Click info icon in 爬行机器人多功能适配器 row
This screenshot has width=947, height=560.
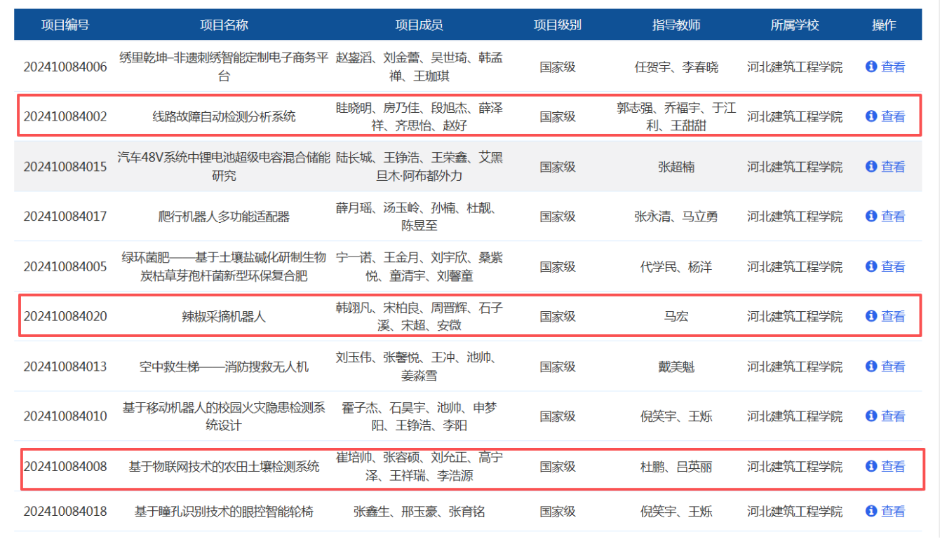pyautogui.click(x=871, y=216)
